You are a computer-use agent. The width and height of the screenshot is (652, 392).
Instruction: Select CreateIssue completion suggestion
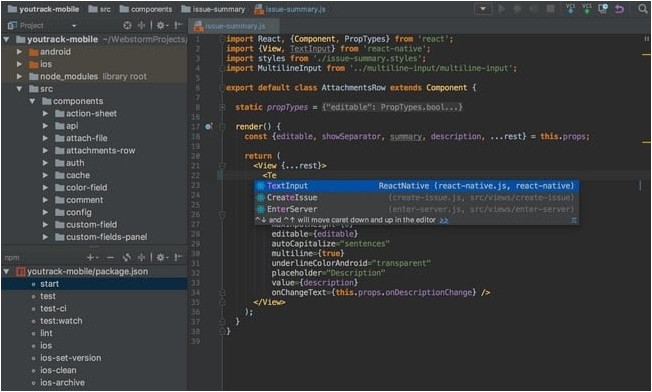(415, 197)
